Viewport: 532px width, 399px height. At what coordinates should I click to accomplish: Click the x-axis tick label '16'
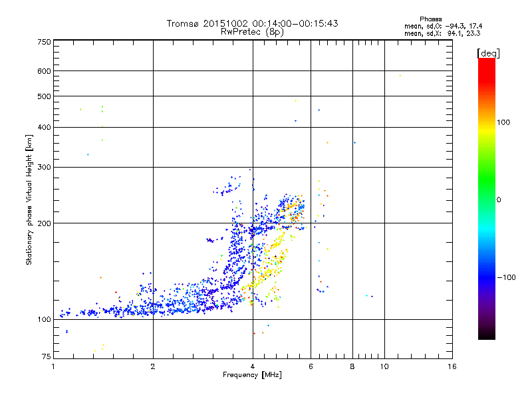452,366
